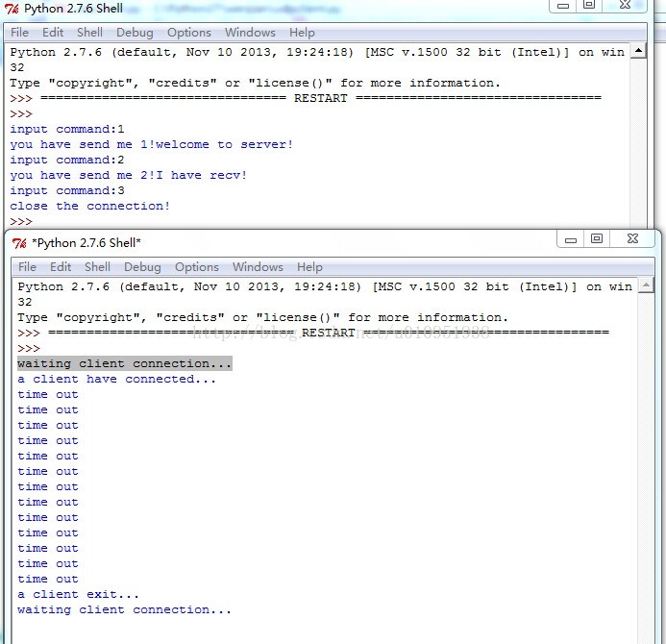666x644 pixels.
Task: Click the line 'input command:1'
Action: click(x=67, y=129)
